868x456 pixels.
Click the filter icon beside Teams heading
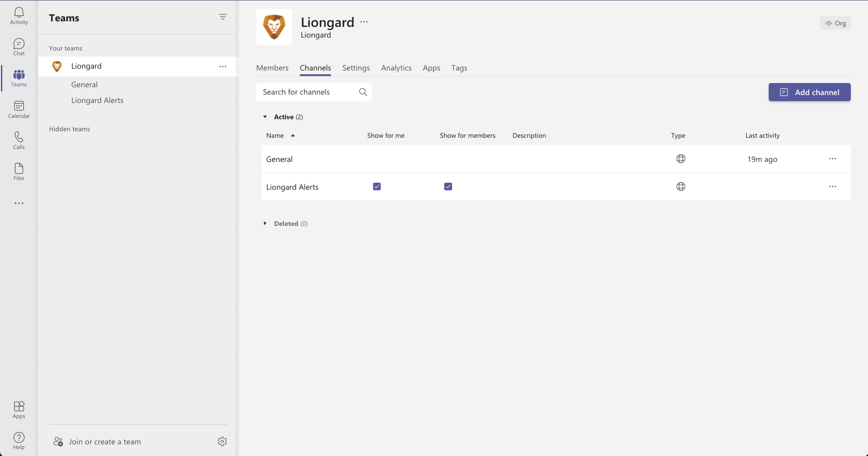(x=223, y=17)
